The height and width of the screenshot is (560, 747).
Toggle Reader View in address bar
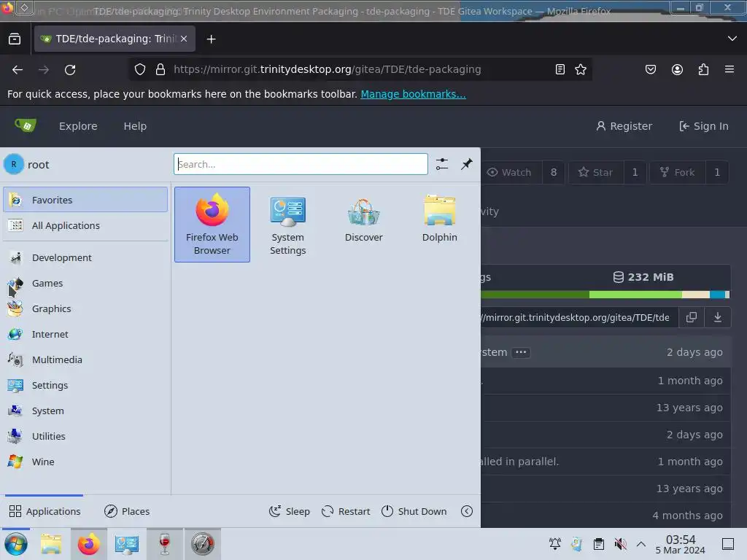(560, 69)
